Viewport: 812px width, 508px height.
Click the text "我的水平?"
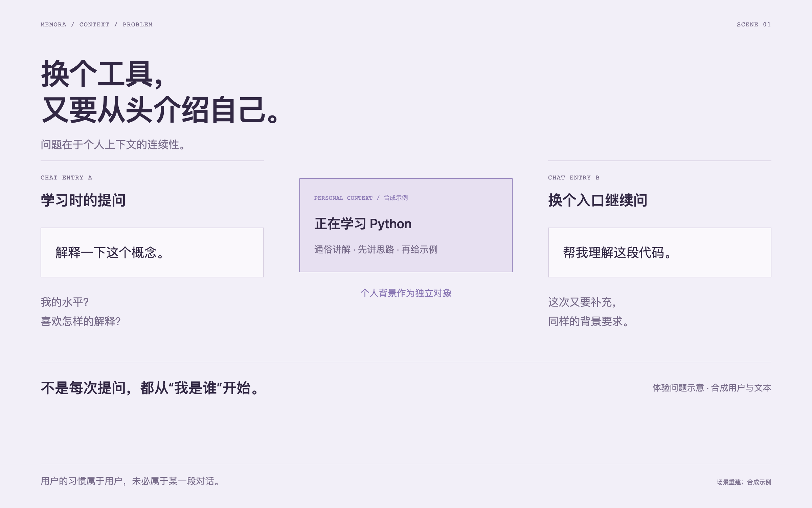65,302
